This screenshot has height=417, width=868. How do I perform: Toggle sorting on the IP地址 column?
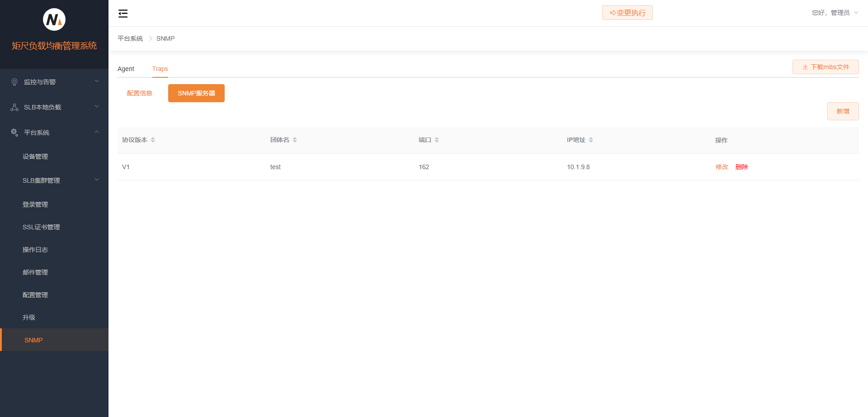591,140
